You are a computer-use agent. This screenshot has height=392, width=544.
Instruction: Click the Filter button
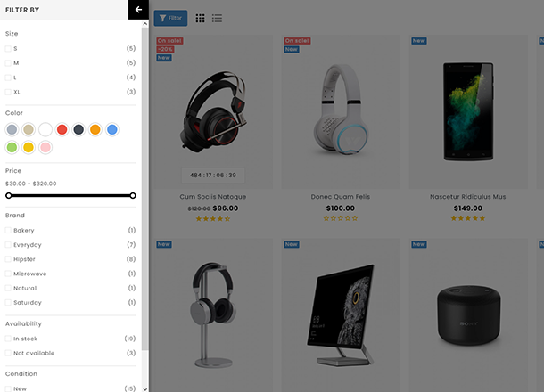click(170, 18)
